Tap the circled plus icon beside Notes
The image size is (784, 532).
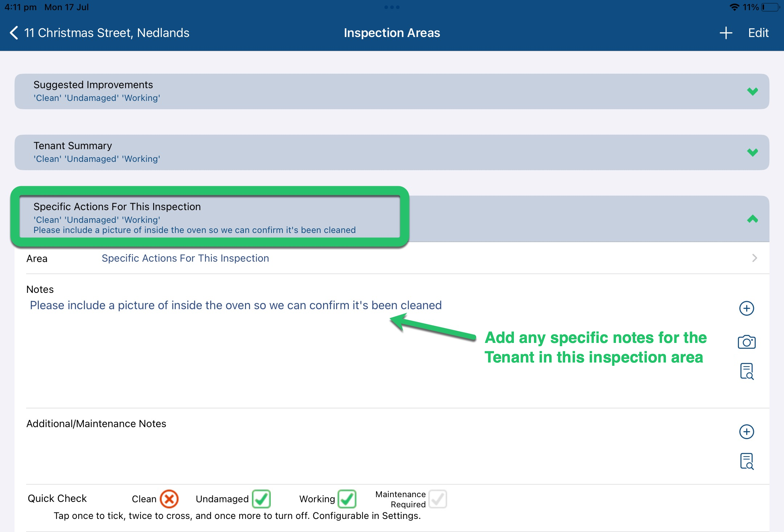click(x=746, y=308)
